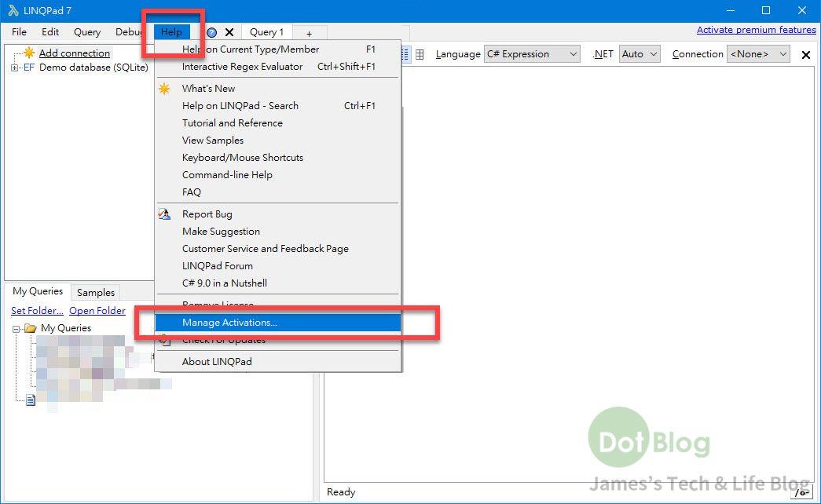Image resolution: width=821 pixels, height=504 pixels.
Task: Switch to the Samples tab
Action: click(96, 292)
